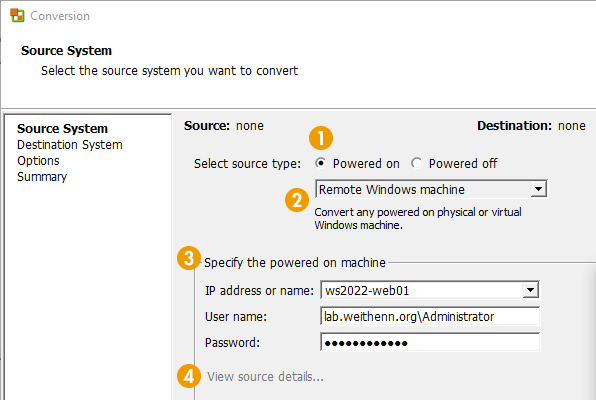Select the Powered off radio button

point(417,163)
